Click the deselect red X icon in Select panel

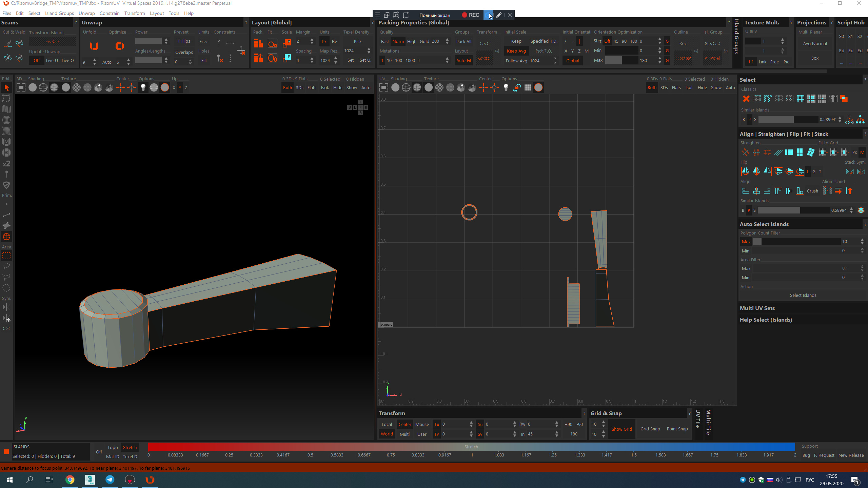[746, 99]
